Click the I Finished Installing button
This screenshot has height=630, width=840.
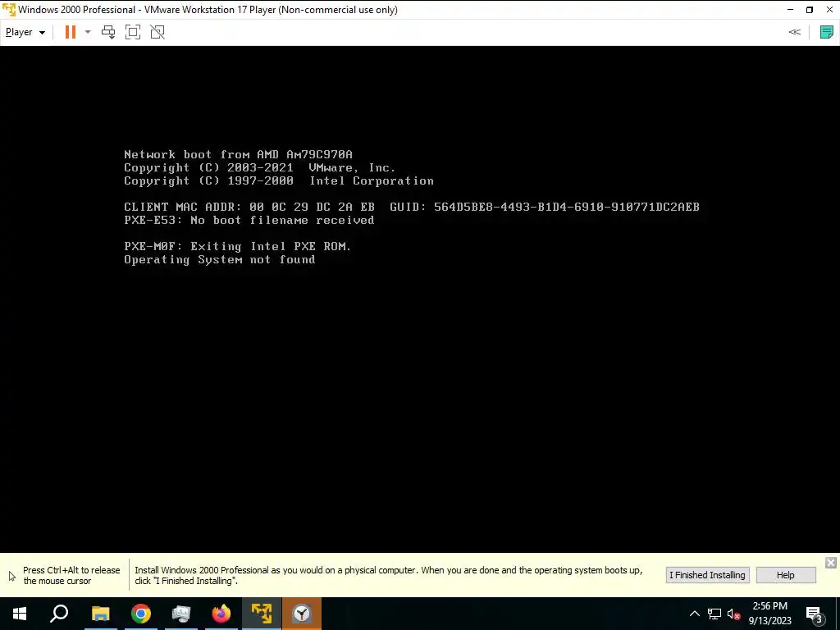(x=707, y=575)
